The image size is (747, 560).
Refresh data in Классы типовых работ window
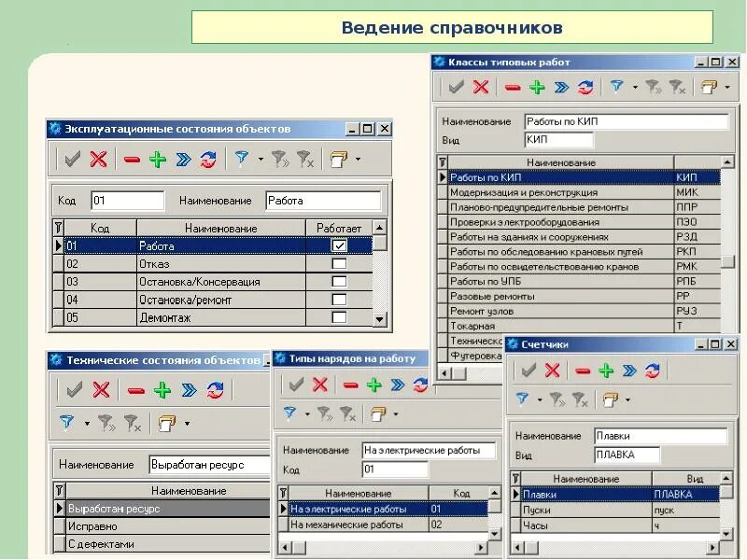click(x=585, y=87)
